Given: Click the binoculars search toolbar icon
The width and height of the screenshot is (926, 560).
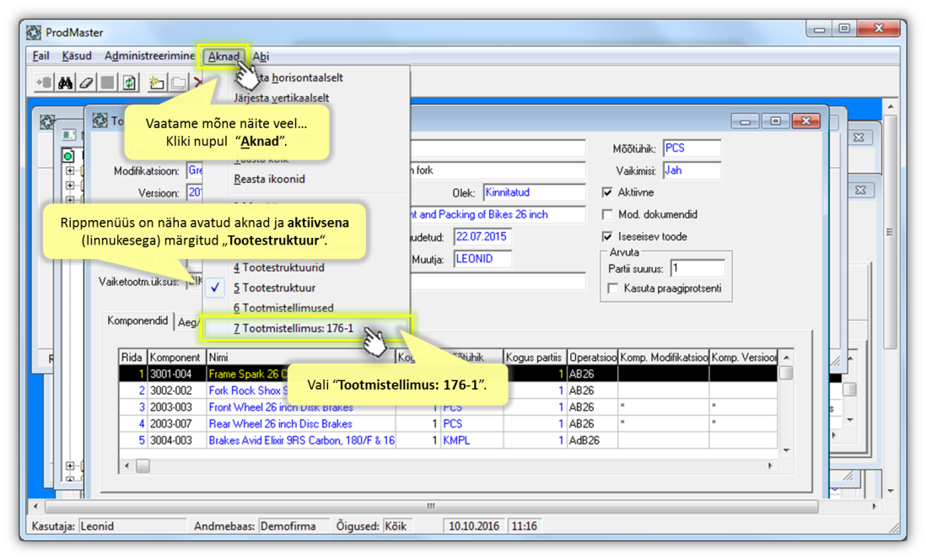Looking at the screenshot, I should [x=65, y=83].
